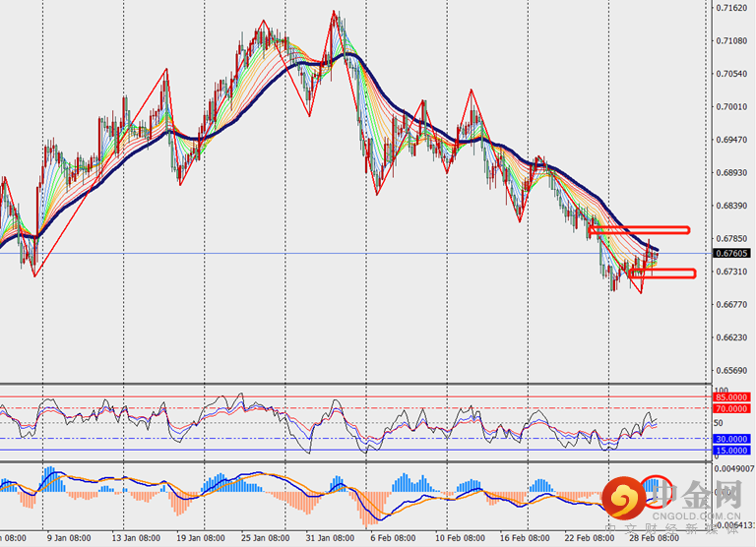
Task: Click the 25 Jan 08:00 time label
Action: [x=265, y=538]
